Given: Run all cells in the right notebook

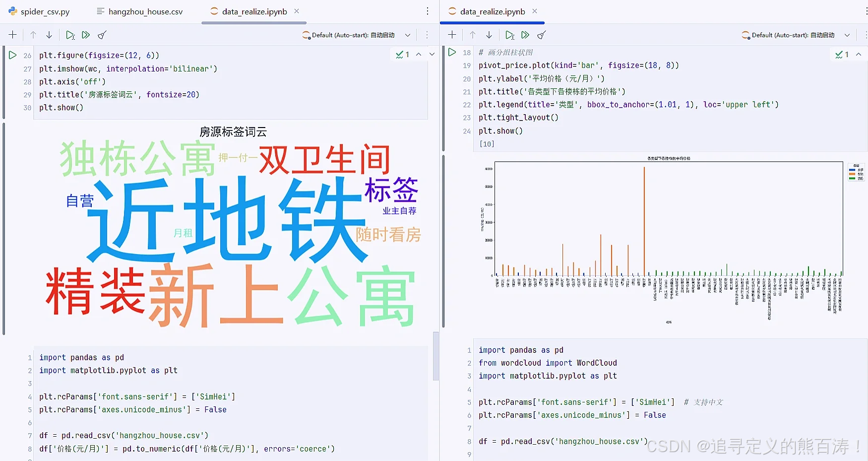Looking at the screenshot, I should point(525,35).
